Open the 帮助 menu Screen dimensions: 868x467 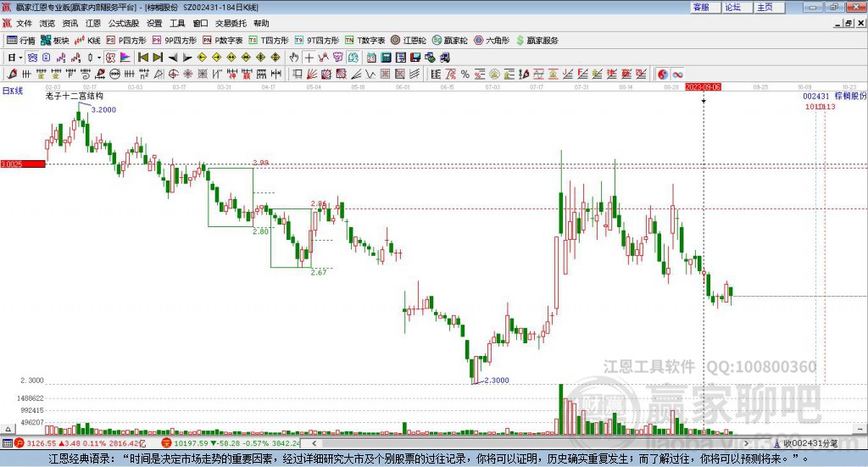(x=261, y=23)
